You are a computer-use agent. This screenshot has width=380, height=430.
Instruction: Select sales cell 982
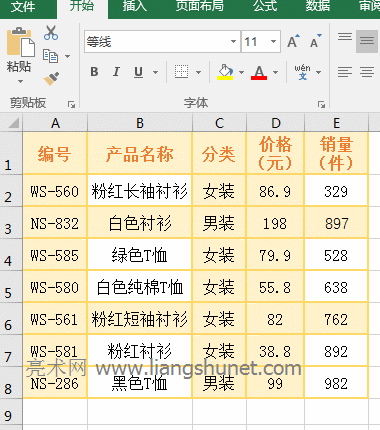(336, 383)
